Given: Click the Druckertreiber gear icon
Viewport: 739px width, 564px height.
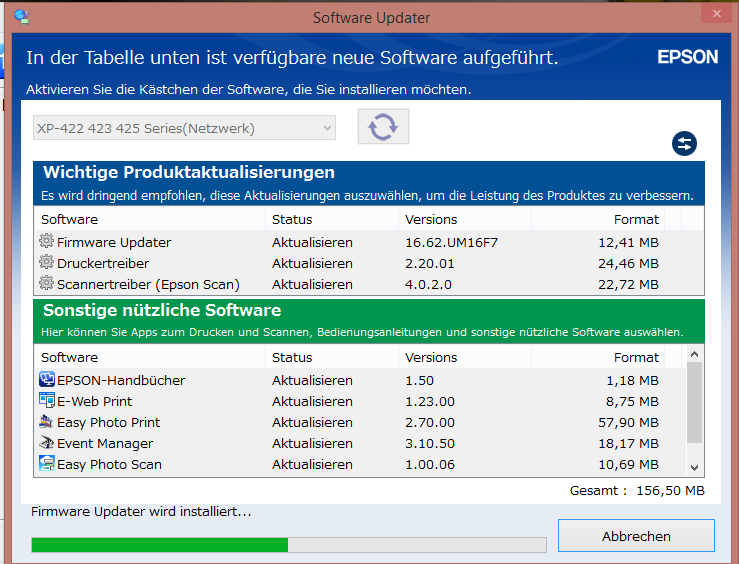Looking at the screenshot, I should click(x=47, y=263).
